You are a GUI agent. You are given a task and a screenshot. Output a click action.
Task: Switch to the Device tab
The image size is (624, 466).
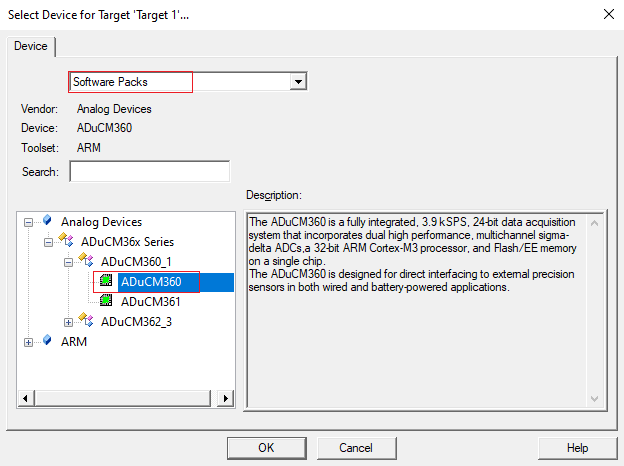point(31,46)
